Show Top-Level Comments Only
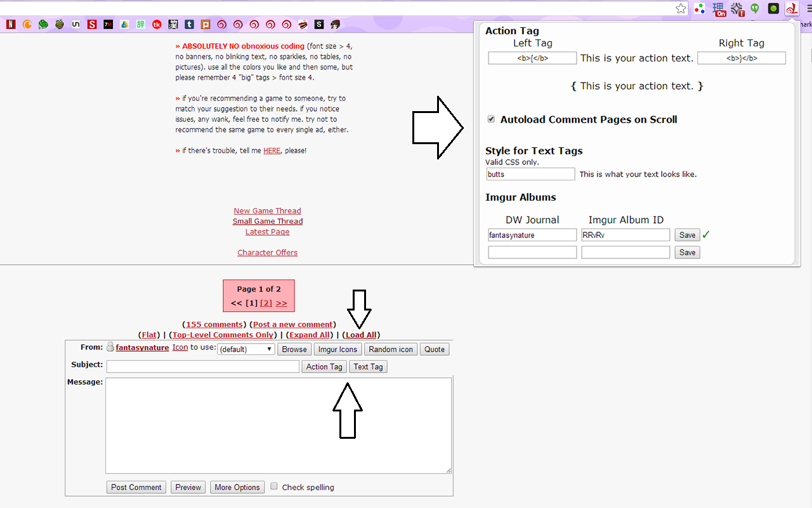The width and height of the screenshot is (812, 508). pyautogui.click(x=223, y=335)
